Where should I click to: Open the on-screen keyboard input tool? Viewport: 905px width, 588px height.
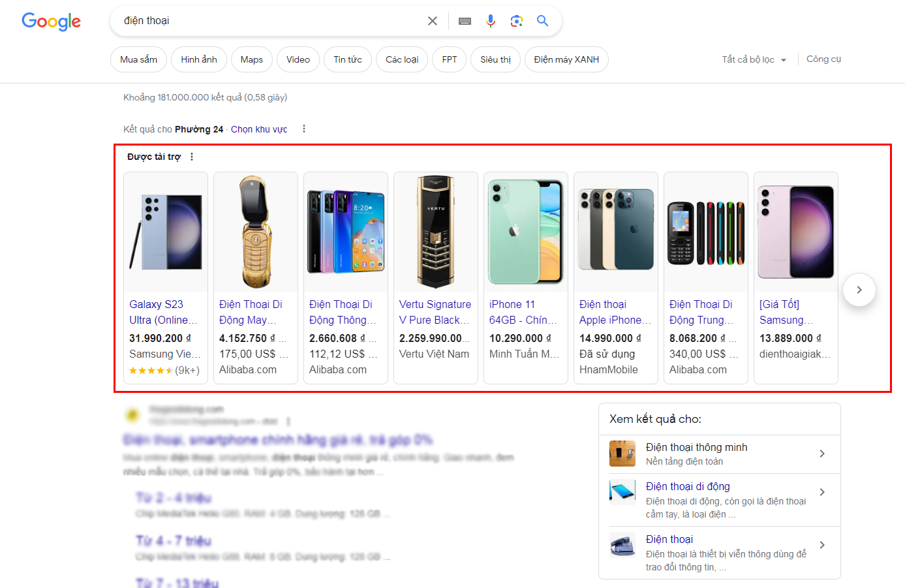tap(465, 21)
